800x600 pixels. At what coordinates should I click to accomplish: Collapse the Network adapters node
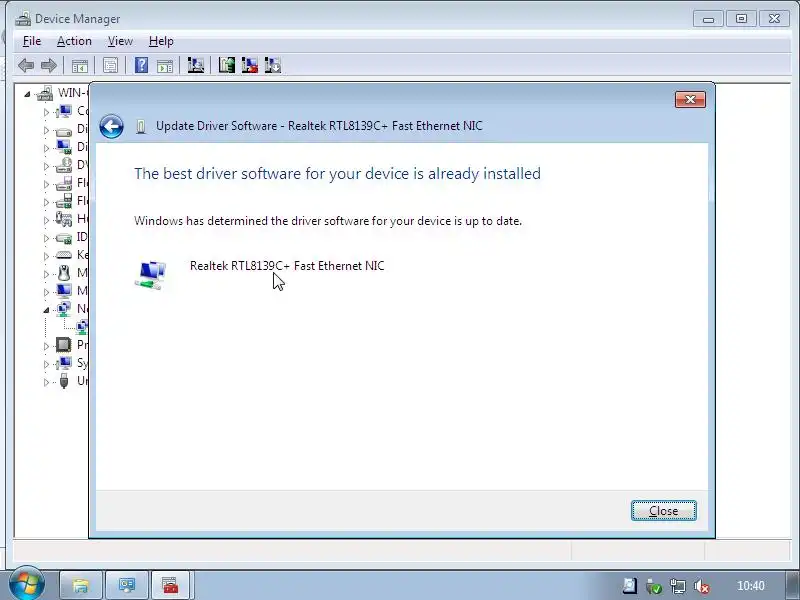point(46,310)
